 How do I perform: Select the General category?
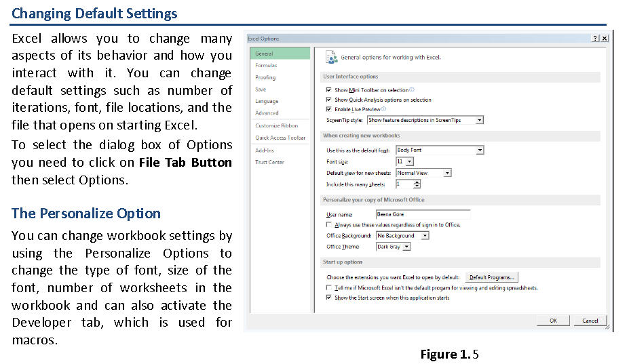pyautogui.click(x=280, y=54)
